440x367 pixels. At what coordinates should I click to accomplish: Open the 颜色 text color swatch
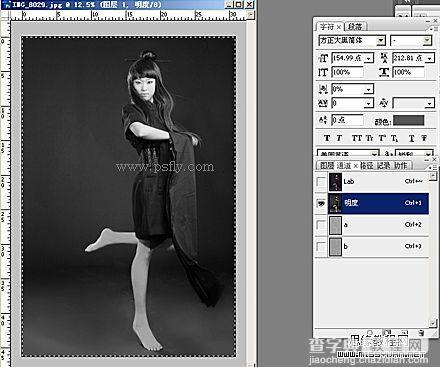(408, 120)
